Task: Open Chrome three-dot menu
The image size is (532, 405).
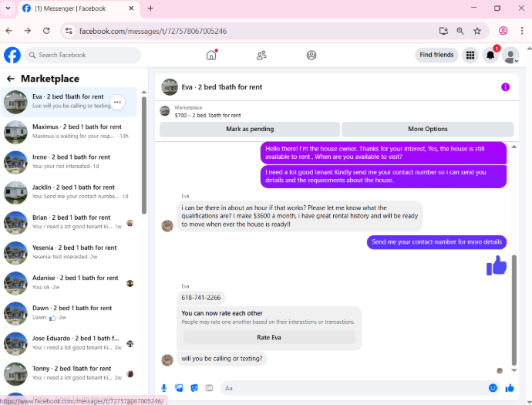Action: (x=521, y=31)
